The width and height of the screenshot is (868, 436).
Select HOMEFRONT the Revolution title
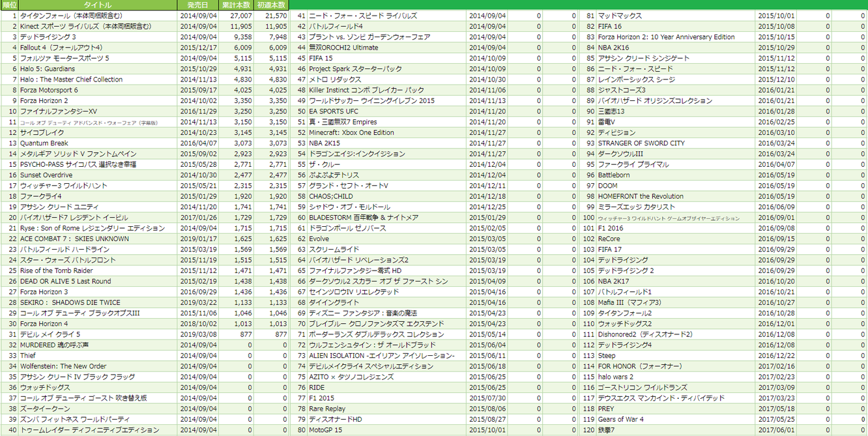(641, 196)
